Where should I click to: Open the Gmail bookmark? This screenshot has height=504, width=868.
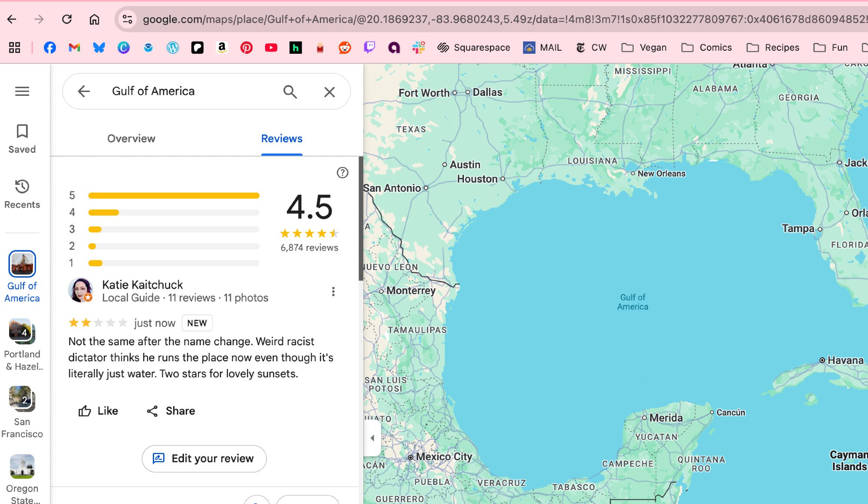click(75, 48)
